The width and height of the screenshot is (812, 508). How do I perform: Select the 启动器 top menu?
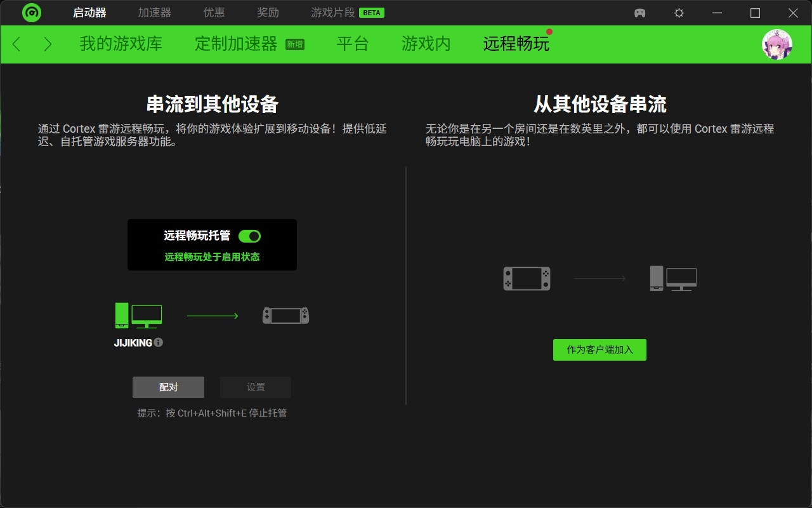pyautogui.click(x=89, y=13)
